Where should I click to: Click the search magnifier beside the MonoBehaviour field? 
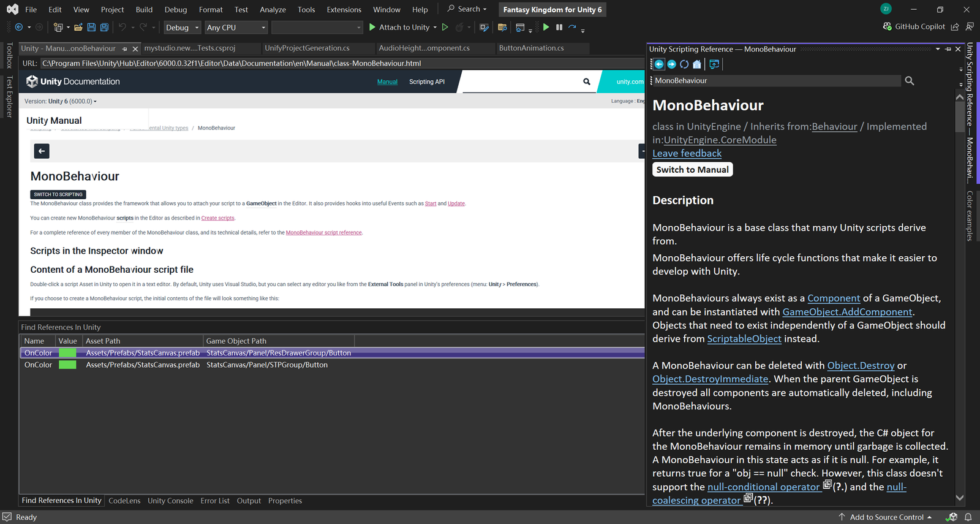[x=910, y=81]
